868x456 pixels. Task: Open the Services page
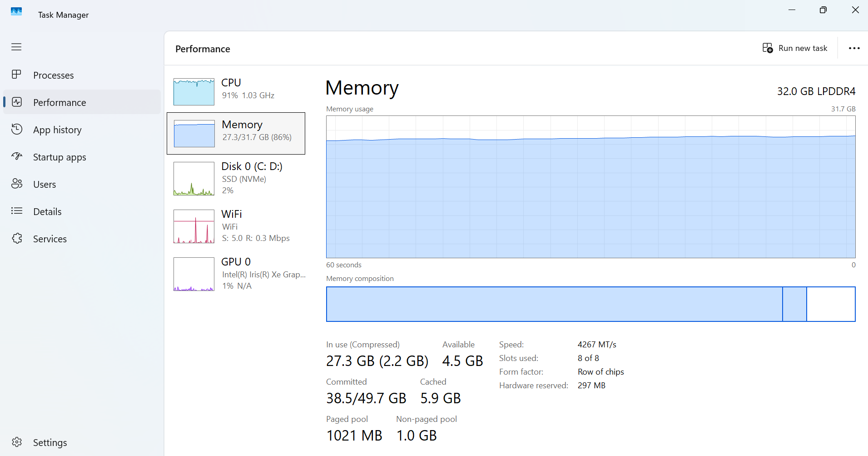(82, 239)
